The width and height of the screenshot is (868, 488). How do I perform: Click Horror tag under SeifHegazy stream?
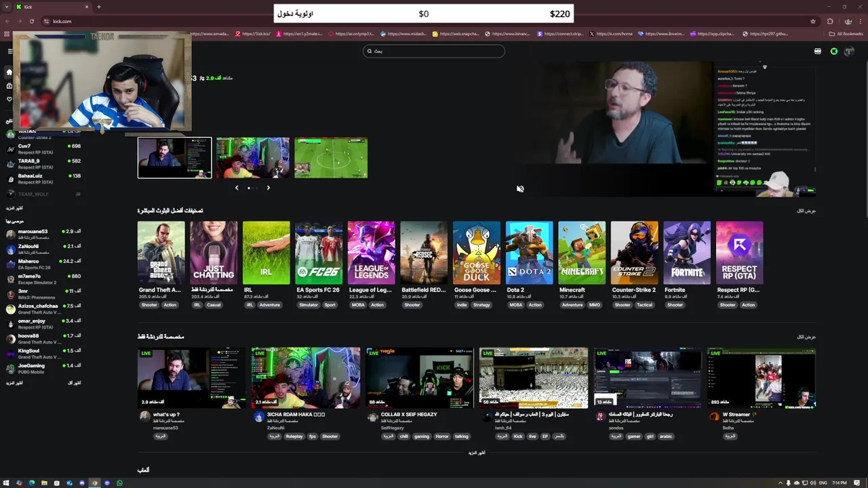[442, 436]
